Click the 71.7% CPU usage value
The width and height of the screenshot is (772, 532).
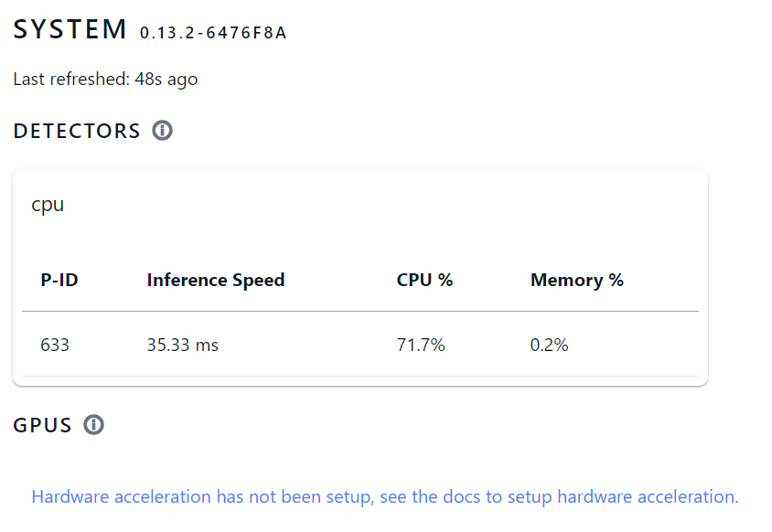[421, 345]
